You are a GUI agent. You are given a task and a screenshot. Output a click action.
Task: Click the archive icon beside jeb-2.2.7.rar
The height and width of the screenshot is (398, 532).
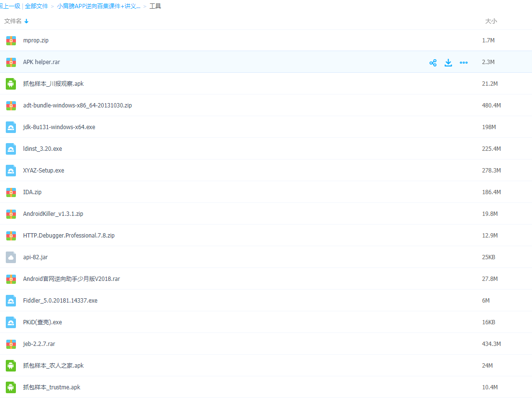(11, 345)
